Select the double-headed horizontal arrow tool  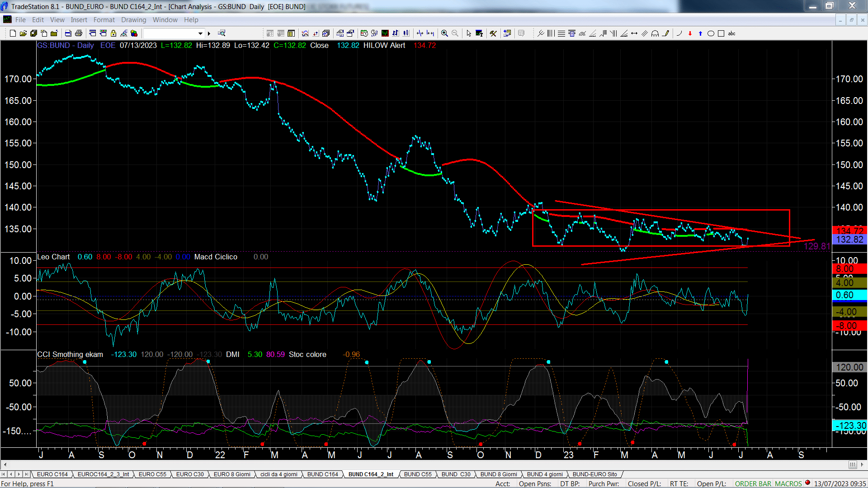[634, 33]
